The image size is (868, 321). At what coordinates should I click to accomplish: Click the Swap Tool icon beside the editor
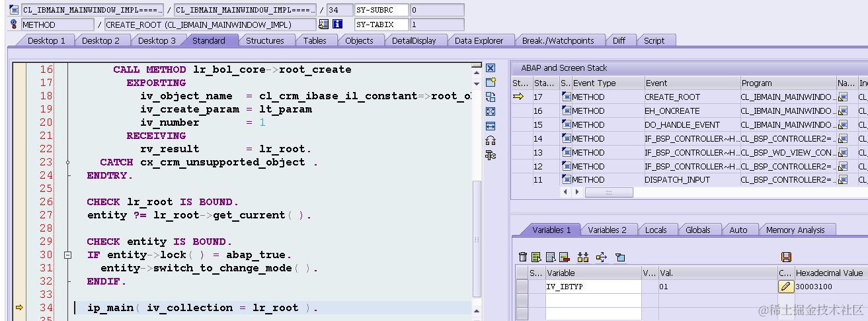pos(491,97)
